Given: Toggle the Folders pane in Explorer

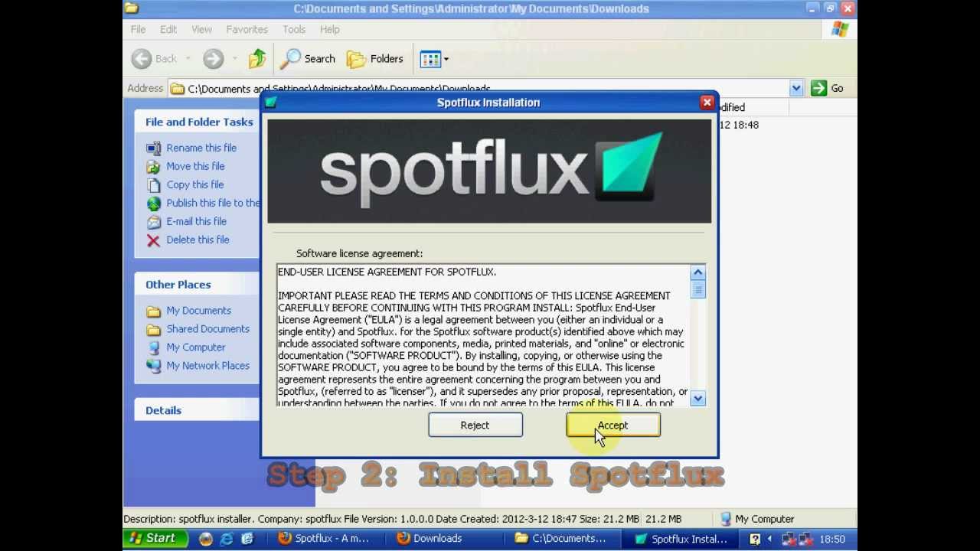Looking at the screenshot, I should [375, 59].
